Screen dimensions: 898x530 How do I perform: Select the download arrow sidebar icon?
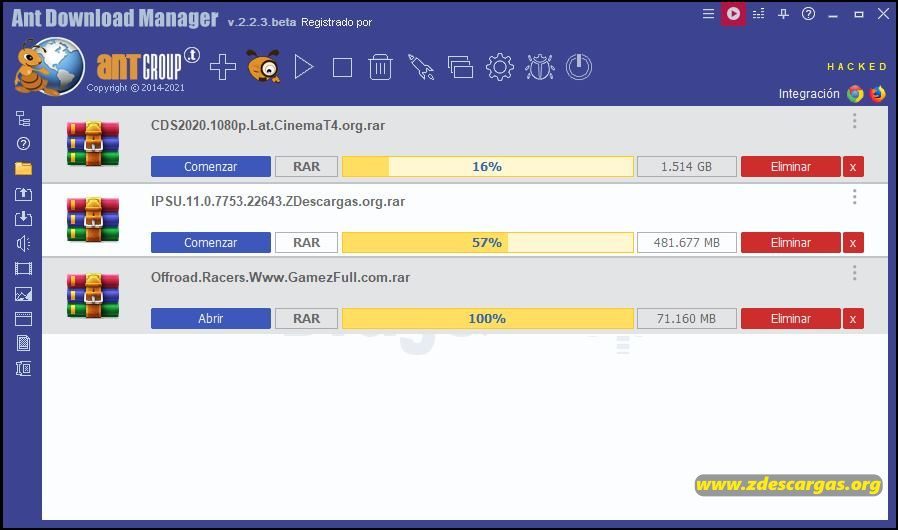23,218
